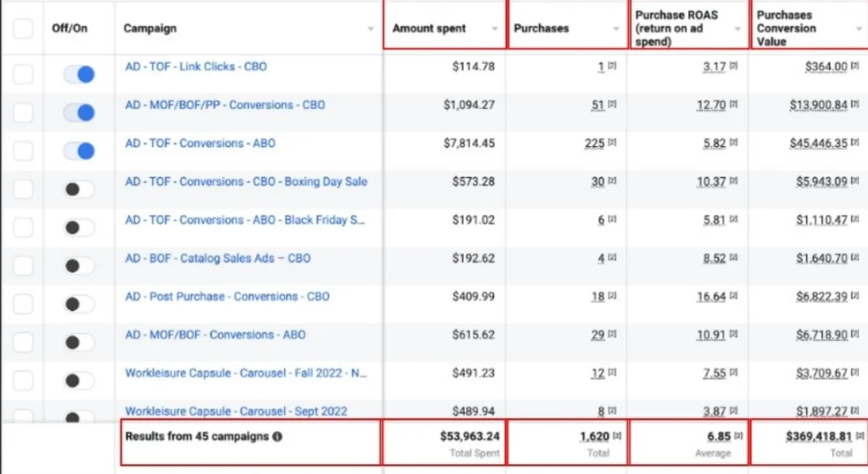Expand the Purchases column header dropdown

coord(616,28)
